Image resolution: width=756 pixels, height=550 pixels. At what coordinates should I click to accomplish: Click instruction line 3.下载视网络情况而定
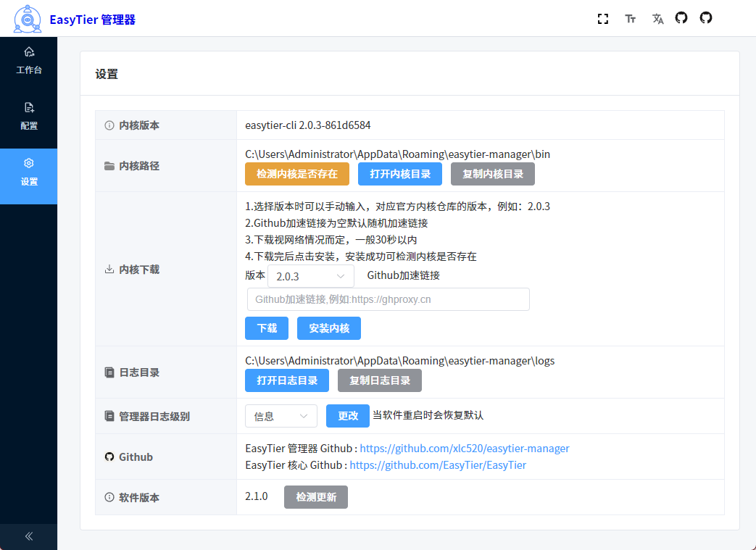[331, 240]
